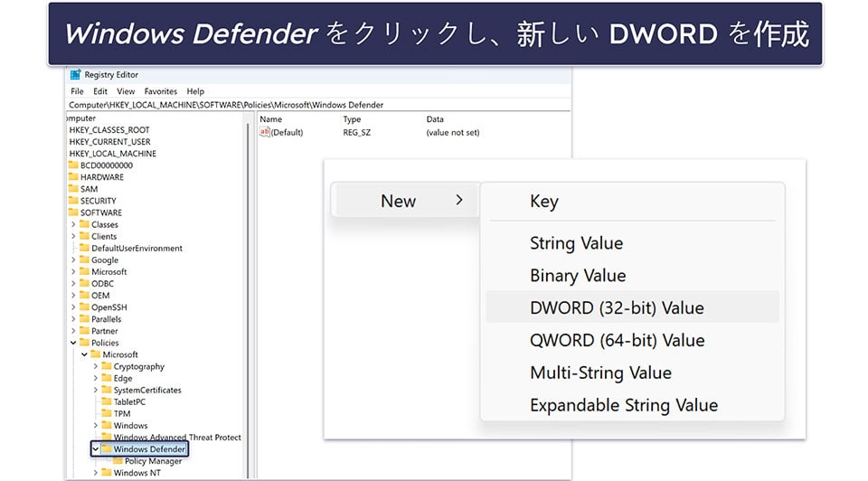The width and height of the screenshot is (868, 481).
Task: Expand the Microsoft key under SOFTWARE
Action: (x=73, y=272)
